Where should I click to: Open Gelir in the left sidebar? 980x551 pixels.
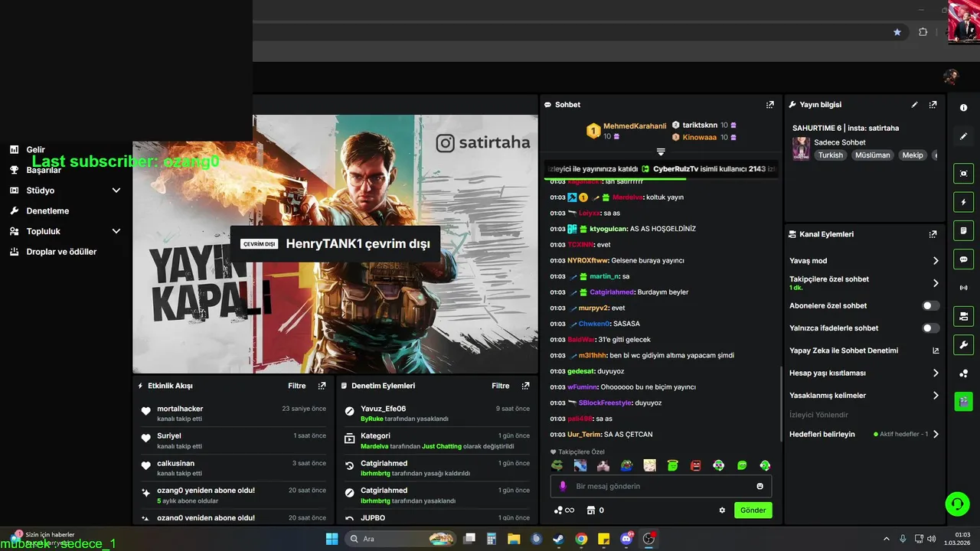[x=35, y=150]
